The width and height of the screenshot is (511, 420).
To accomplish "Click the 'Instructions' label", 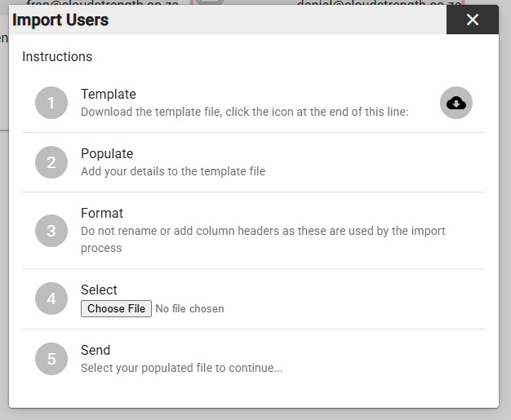I will click(57, 56).
